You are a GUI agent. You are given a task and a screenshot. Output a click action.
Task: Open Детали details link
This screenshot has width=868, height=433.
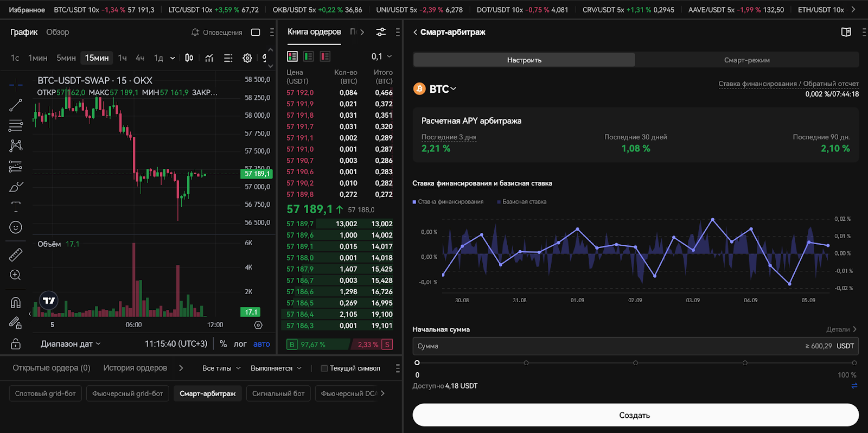click(x=841, y=329)
